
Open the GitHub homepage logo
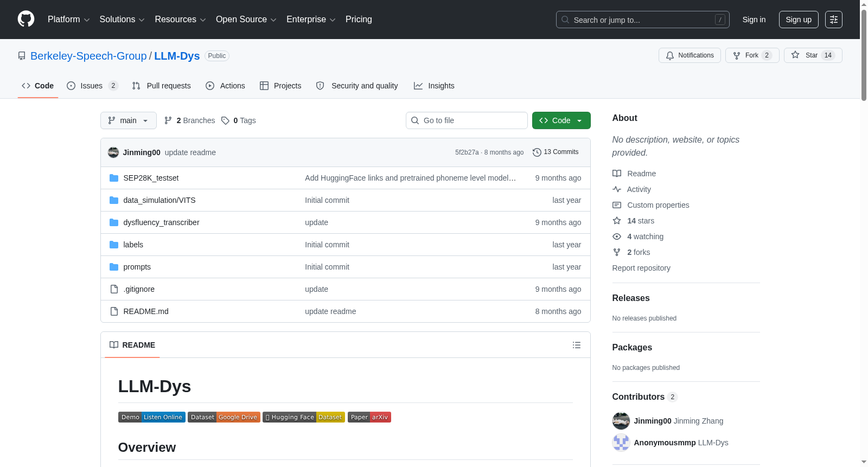pyautogui.click(x=26, y=19)
